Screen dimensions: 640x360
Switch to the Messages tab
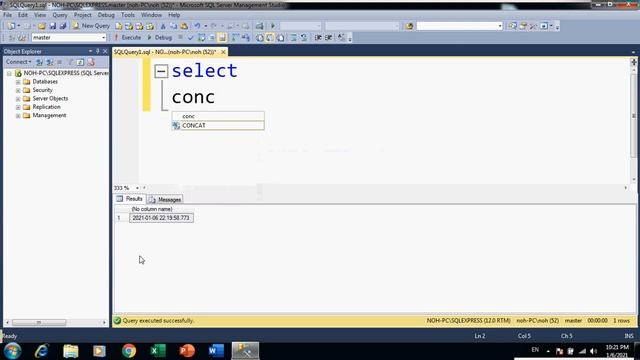pos(165,200)
